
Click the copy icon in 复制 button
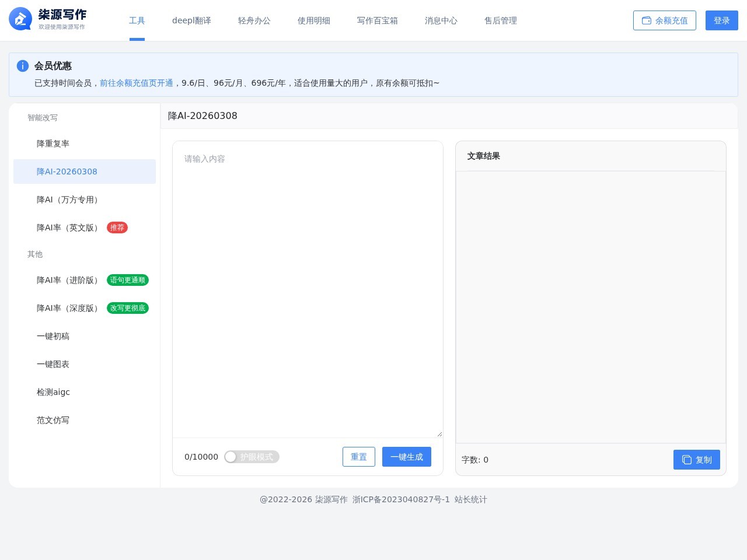[687, 460]
